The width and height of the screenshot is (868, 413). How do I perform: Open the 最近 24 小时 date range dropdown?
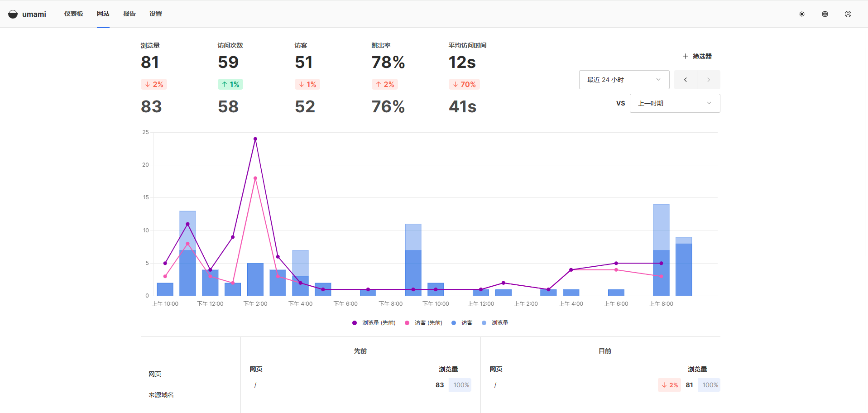tap(623, 80)
